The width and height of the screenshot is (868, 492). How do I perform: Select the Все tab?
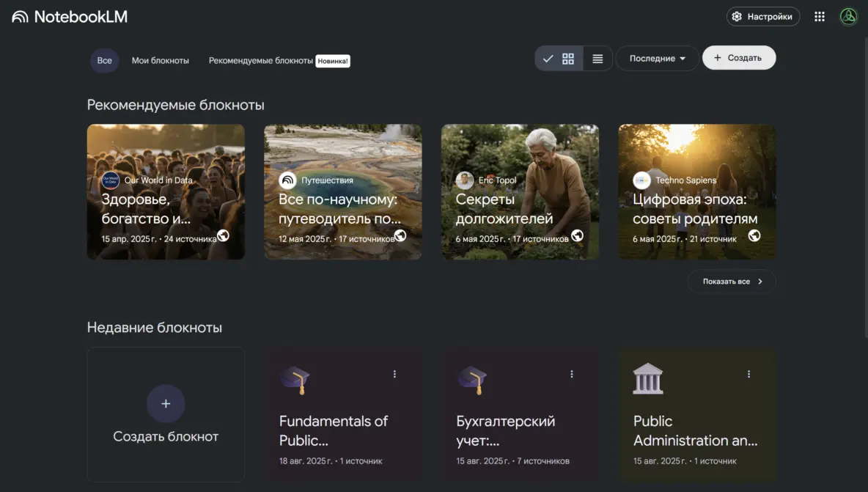coord(105,61)
